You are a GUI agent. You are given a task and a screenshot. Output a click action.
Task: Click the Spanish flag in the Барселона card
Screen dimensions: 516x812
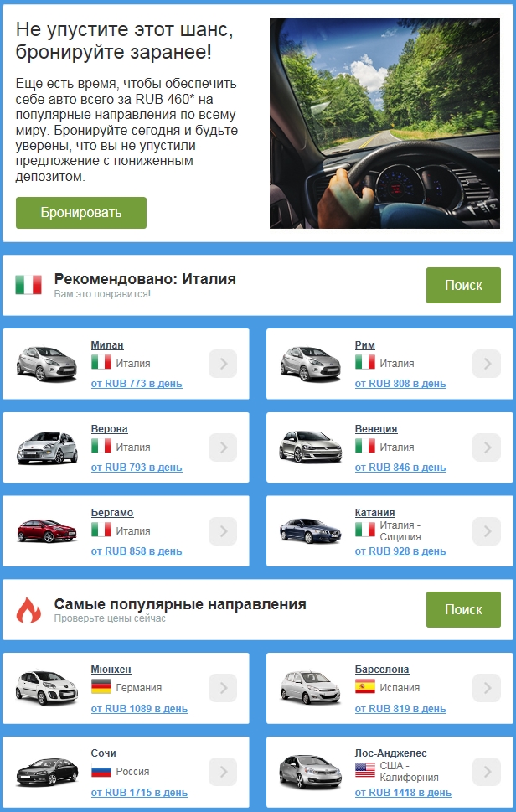tap(365, 687)
